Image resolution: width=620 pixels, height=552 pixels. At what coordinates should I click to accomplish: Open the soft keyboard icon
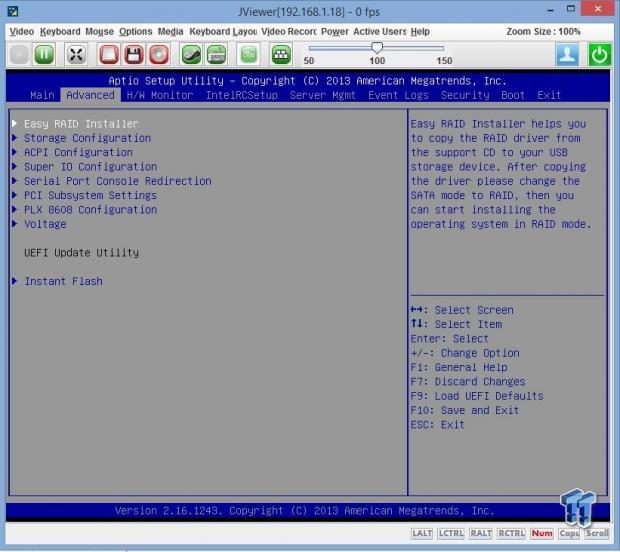coord(216,55)
